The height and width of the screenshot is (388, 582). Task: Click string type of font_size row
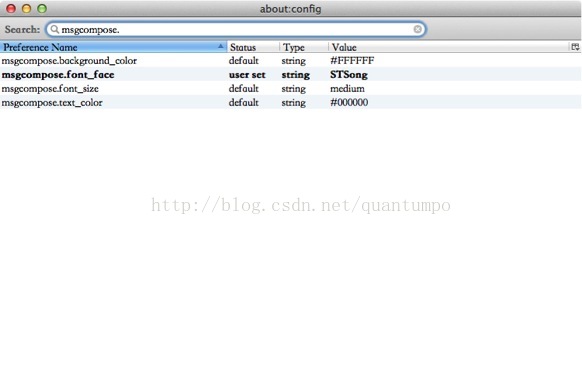click(294, 89)
